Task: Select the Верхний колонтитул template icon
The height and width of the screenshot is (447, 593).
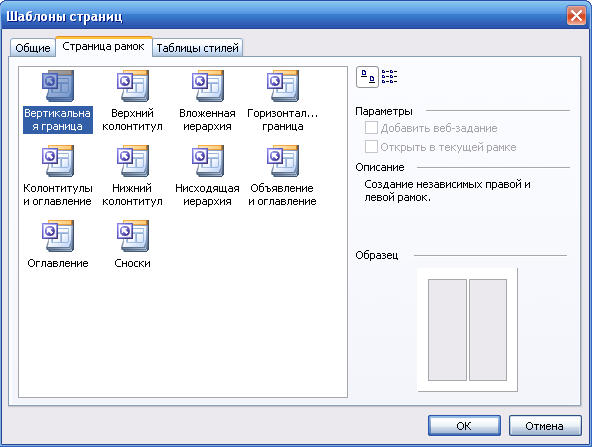Action: click(x=133, y=85)
